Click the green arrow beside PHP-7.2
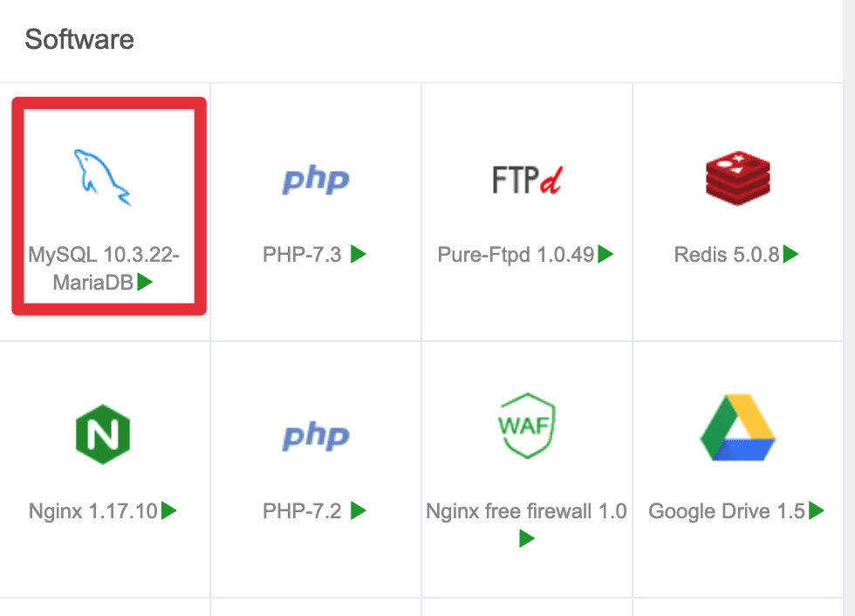 (359, 510)
